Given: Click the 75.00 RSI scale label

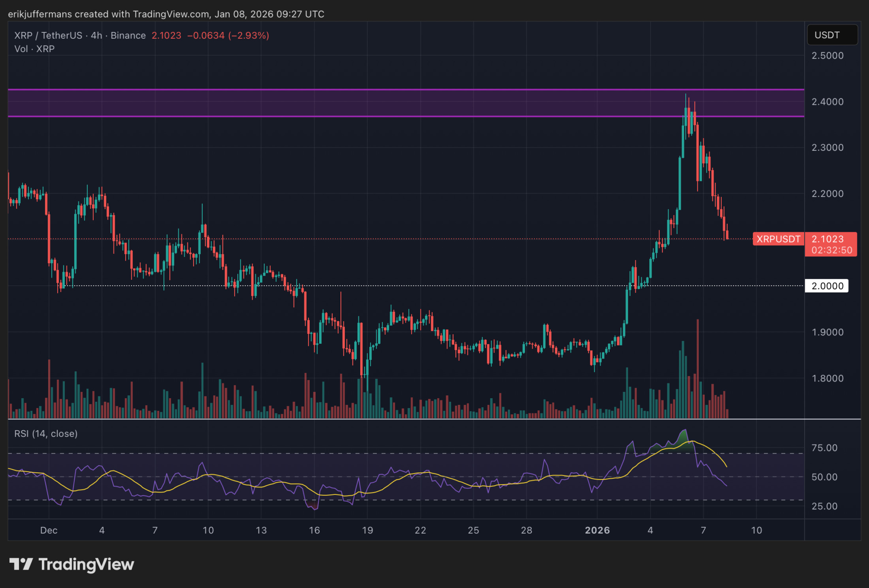Looking at the screenshot, I should coord(824,448).
